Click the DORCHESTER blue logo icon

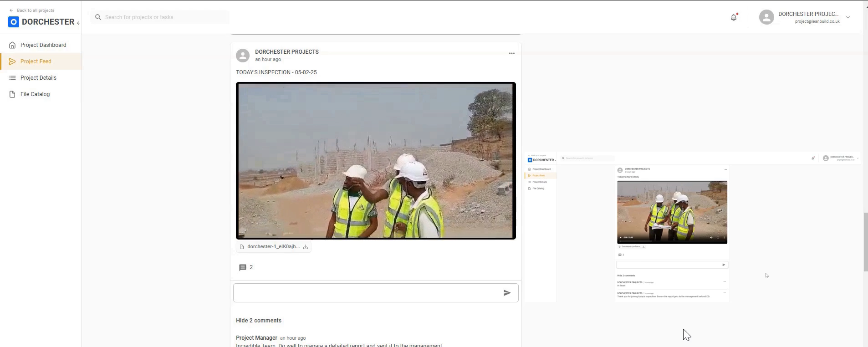point(14,22)
